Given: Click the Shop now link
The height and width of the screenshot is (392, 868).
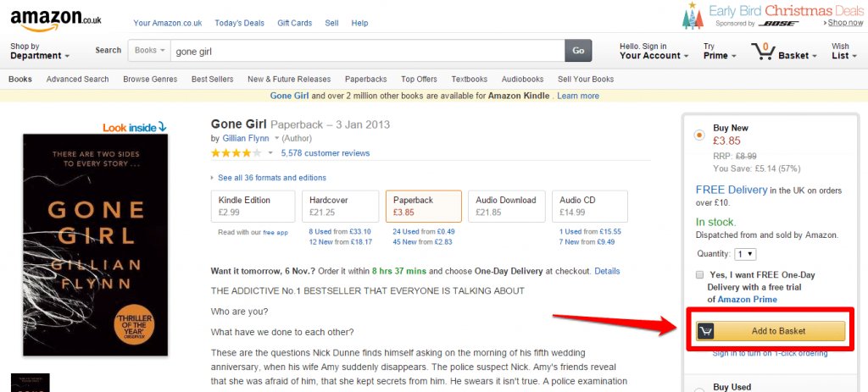Looking at the screenshot, I should coord(843,23).
